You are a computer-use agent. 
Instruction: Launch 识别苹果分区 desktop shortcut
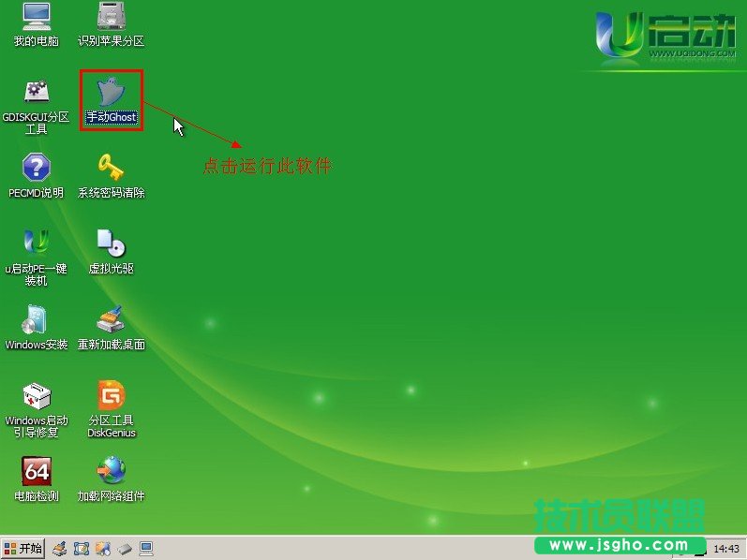point(112,17)
